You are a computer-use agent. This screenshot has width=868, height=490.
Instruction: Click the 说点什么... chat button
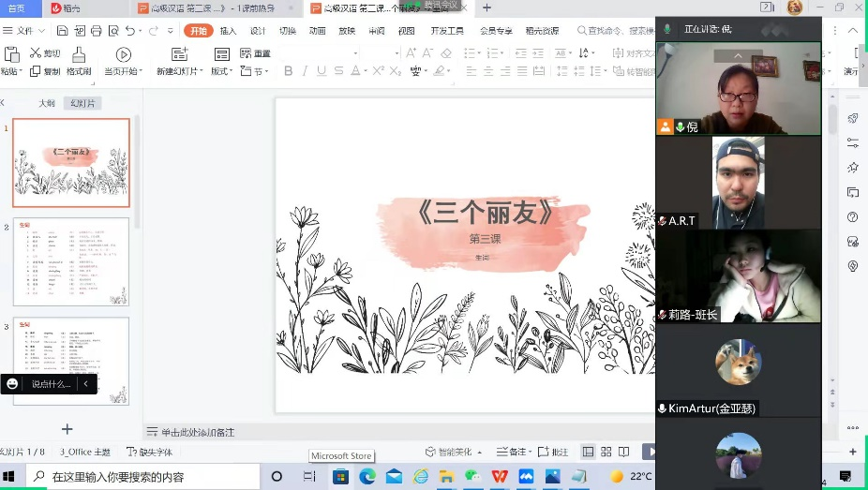(51, 383)
